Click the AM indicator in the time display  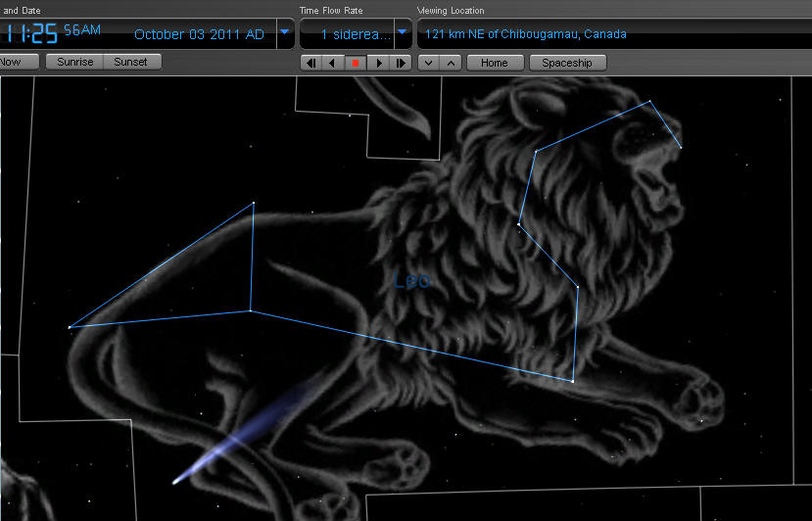coord(89,29)
